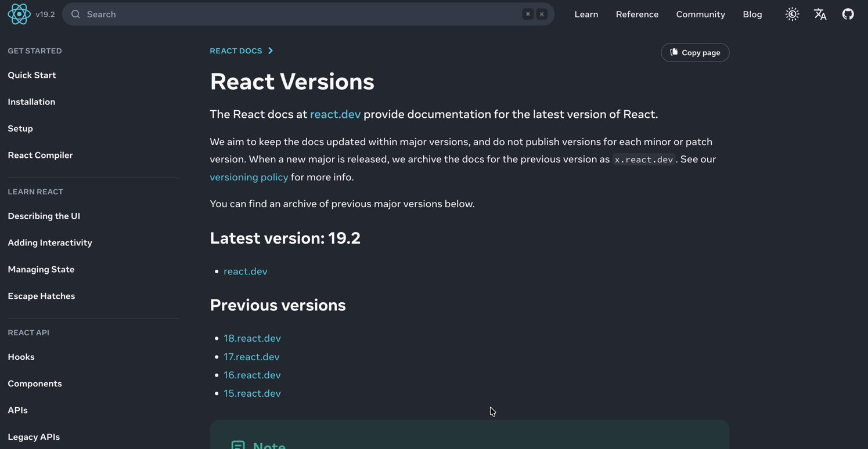Open the Reference nav item

point(637,15)
